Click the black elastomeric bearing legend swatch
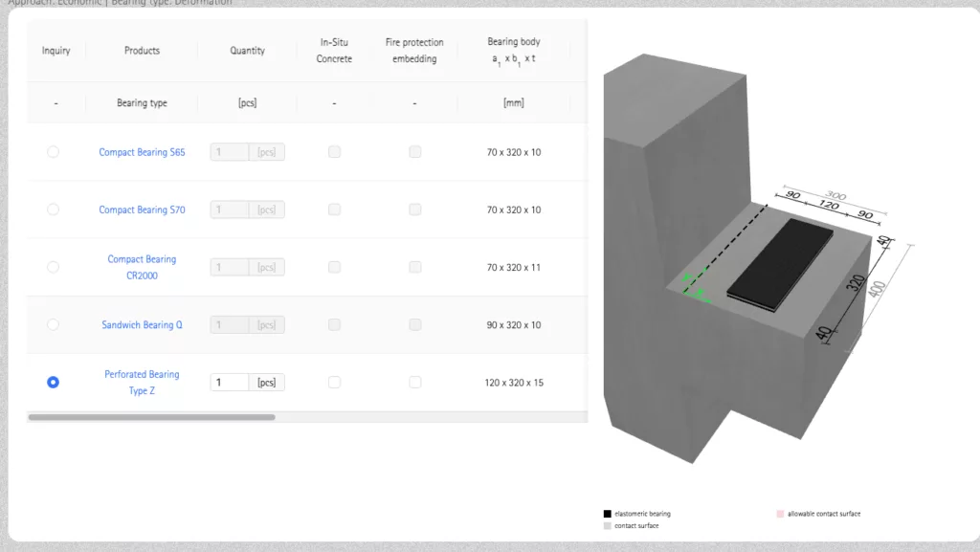The width and height of the screenshot is (980, 552). [607, 514]
